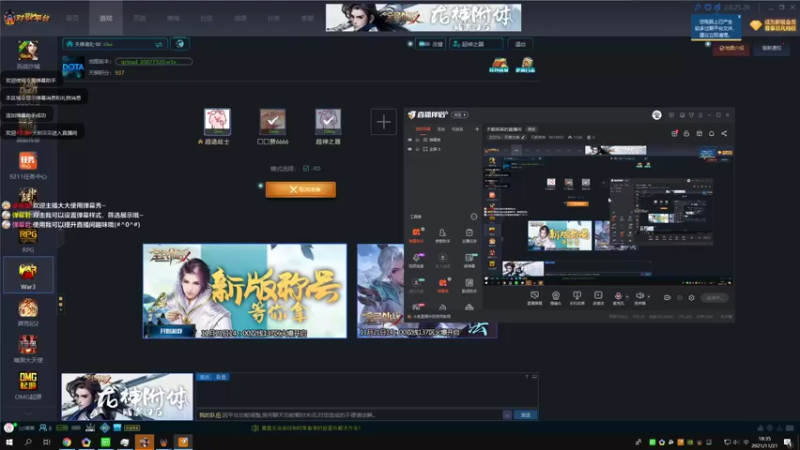Click the DOTA map logo icon

point(73,67)
